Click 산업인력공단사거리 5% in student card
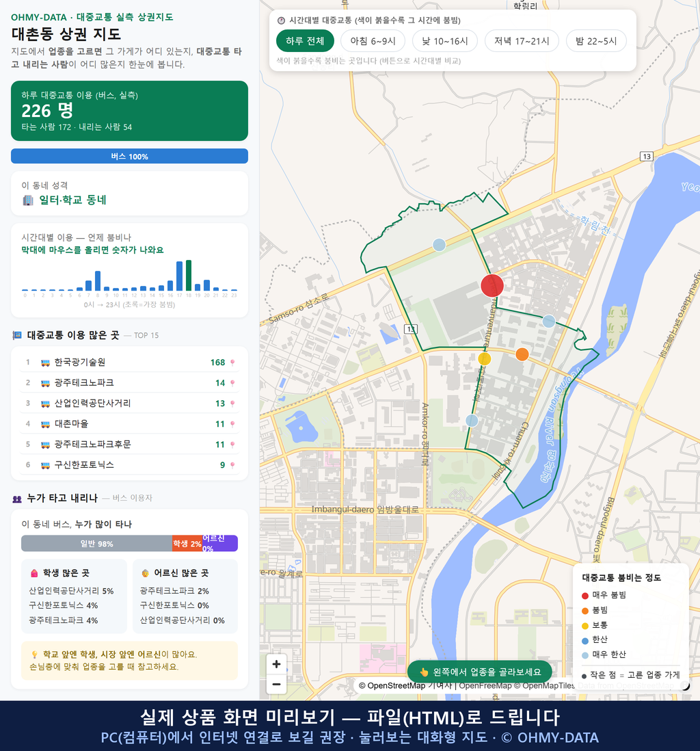This screenshot has width=700, height=751. click(71, 591)
